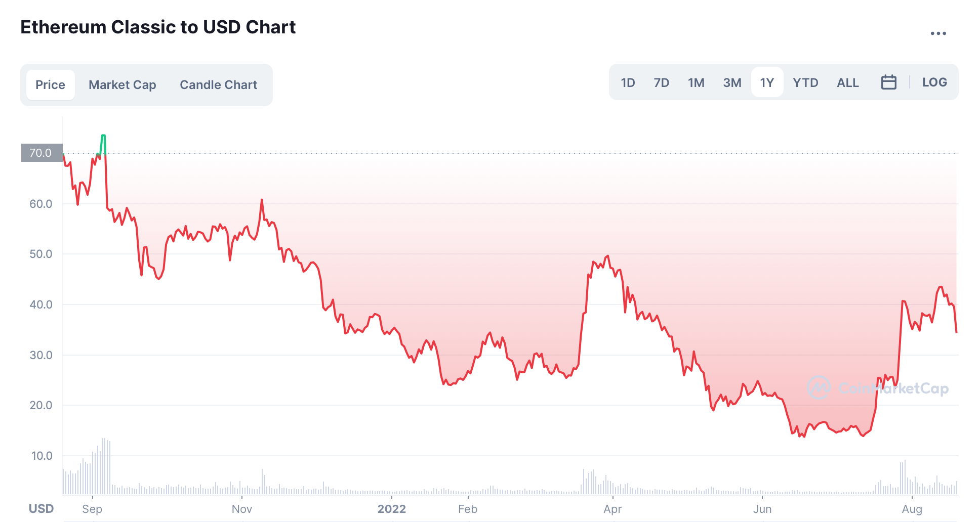Click the Aug marker on time axis
Viewport: 980px width, 522px height.
click(912, 509)
